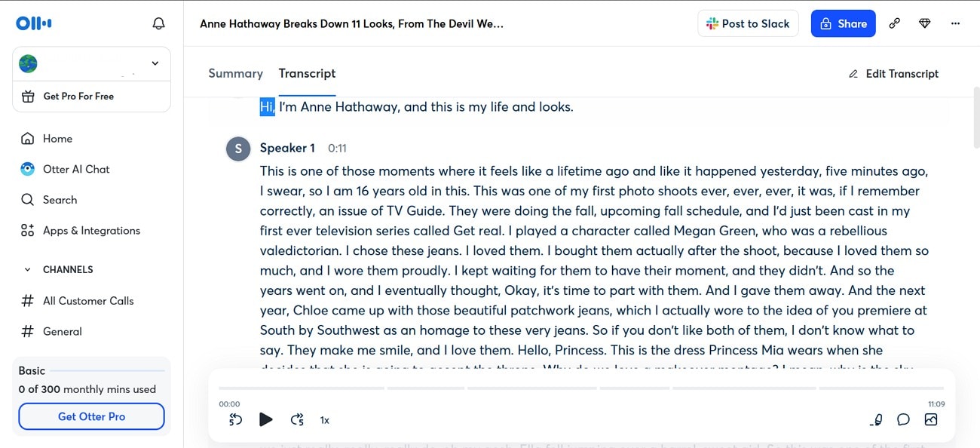Switch to the Summary tab

[235, 73]
